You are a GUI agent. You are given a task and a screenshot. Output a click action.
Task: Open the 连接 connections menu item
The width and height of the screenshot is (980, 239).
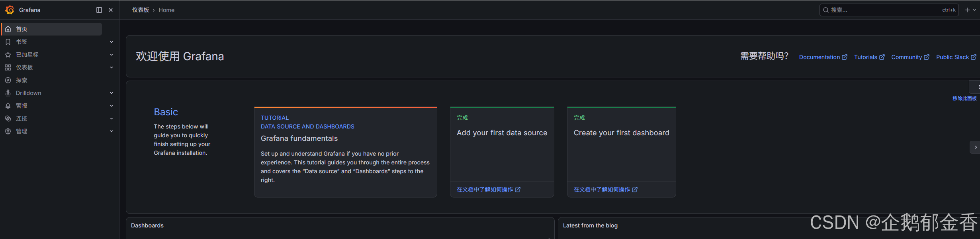coord(22,119)
